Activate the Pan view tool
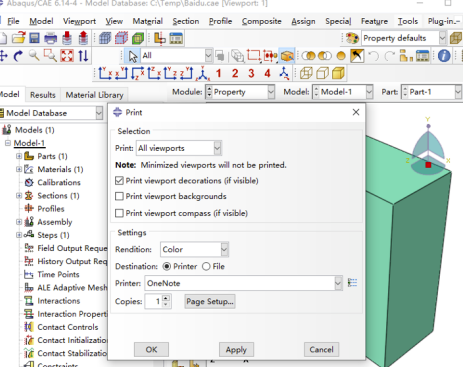The image size is (463, 367). [x=4, y=56]
